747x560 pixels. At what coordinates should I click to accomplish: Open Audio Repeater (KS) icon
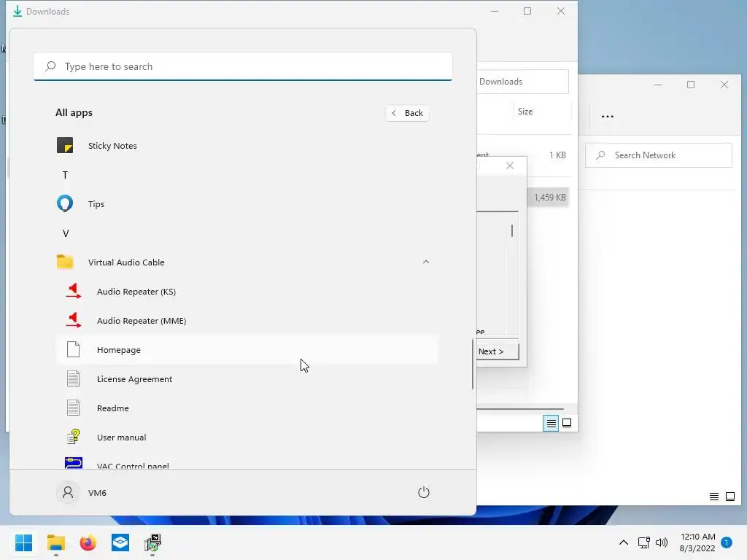pos(74,291)
